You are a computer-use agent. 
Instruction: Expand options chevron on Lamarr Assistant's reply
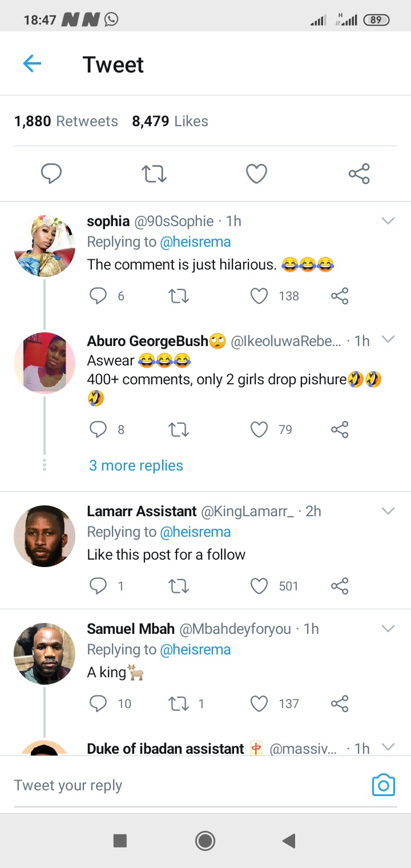[x=388, y=511]
